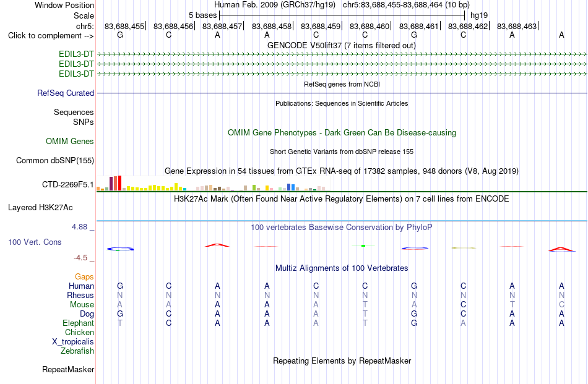Select the '100 Vert. Cons' track label
This screenshot has width=588, height=384.
[x=35, y=242]
